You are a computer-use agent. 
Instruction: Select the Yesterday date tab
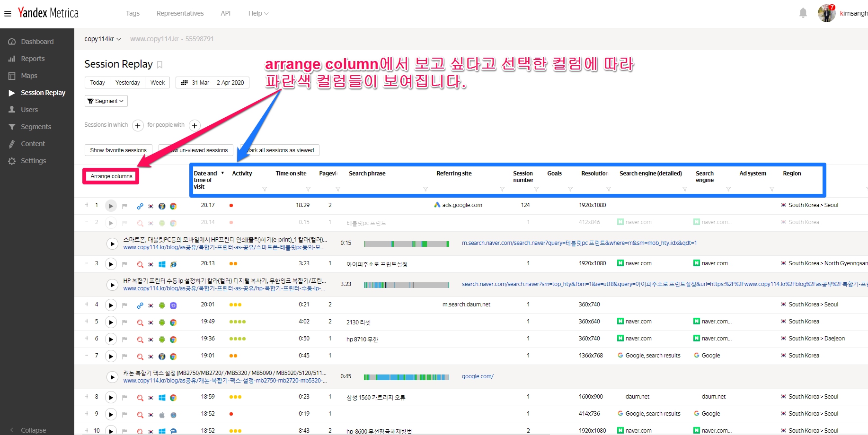tap(127, 83)
